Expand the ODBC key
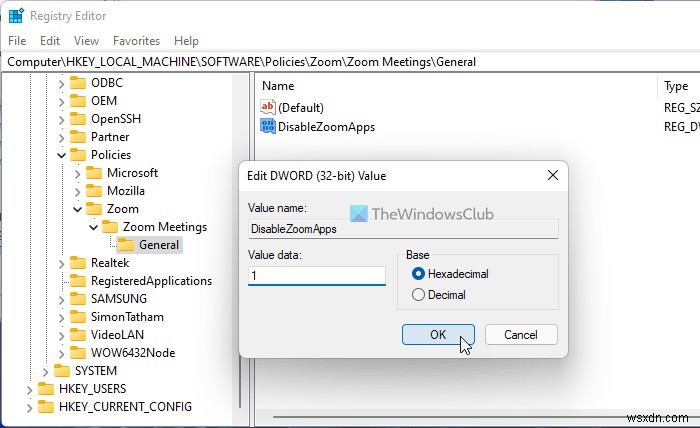The height and width of the screenshot is (428, 700). [61, 83]
